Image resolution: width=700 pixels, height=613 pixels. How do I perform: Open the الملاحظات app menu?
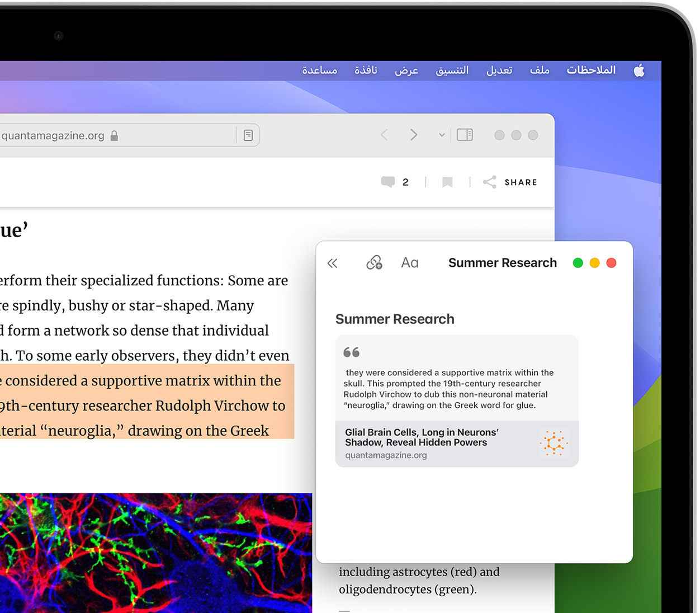pos(591,70)
